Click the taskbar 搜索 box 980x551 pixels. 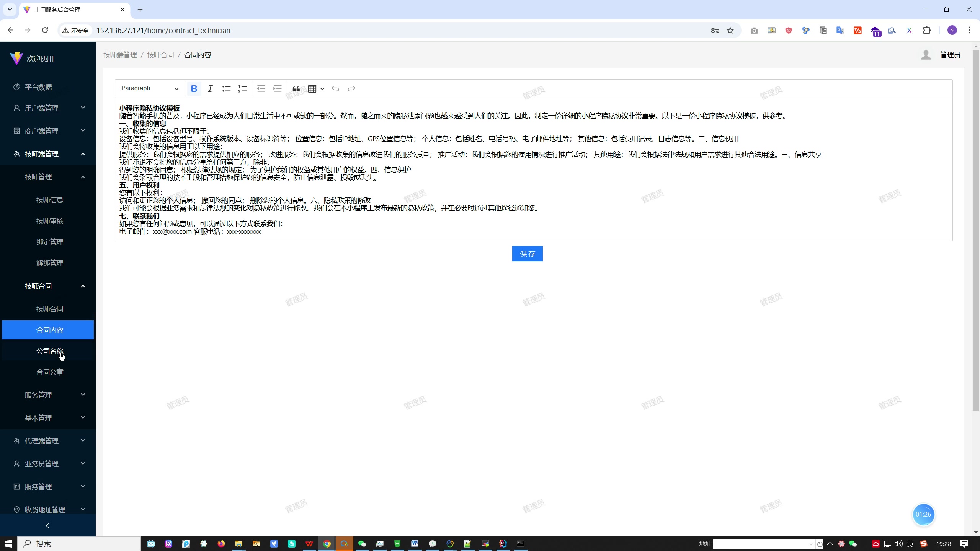[x=79, y=544]
